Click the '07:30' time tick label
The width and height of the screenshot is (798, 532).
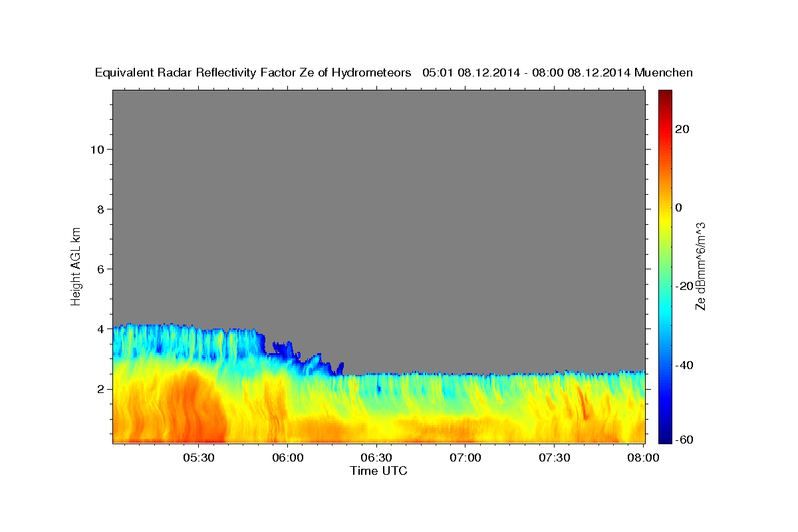pyautogui.click(x=555, y=458)
